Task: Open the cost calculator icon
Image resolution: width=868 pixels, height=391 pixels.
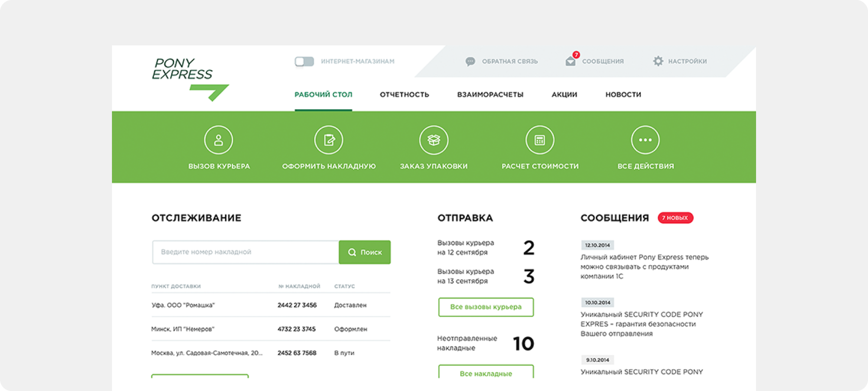Action: [x=540, y=140]
